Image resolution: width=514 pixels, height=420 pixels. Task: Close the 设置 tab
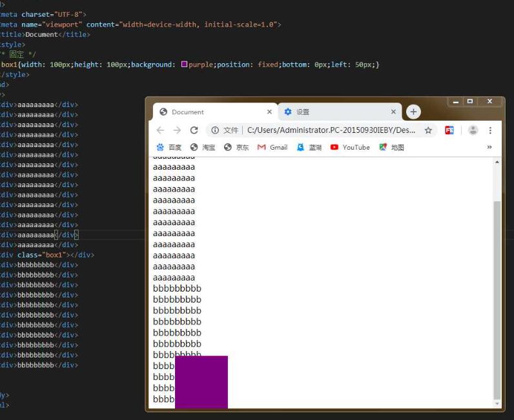pyautogui.click(x=393, y=112)
